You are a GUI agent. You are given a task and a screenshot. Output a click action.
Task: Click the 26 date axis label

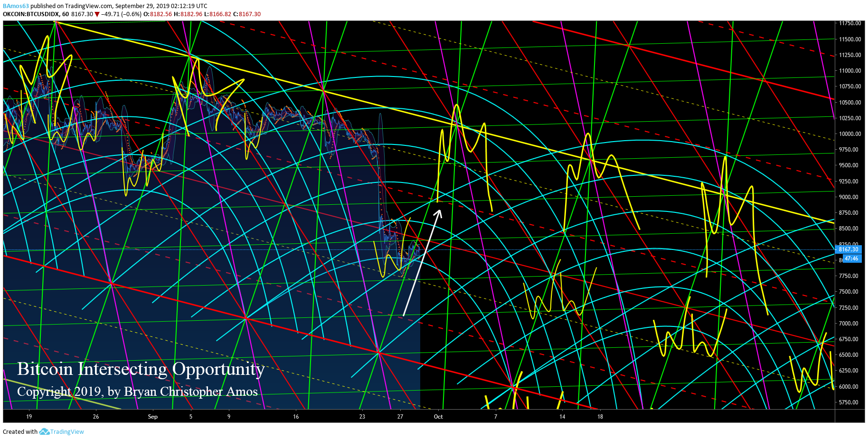96,417
